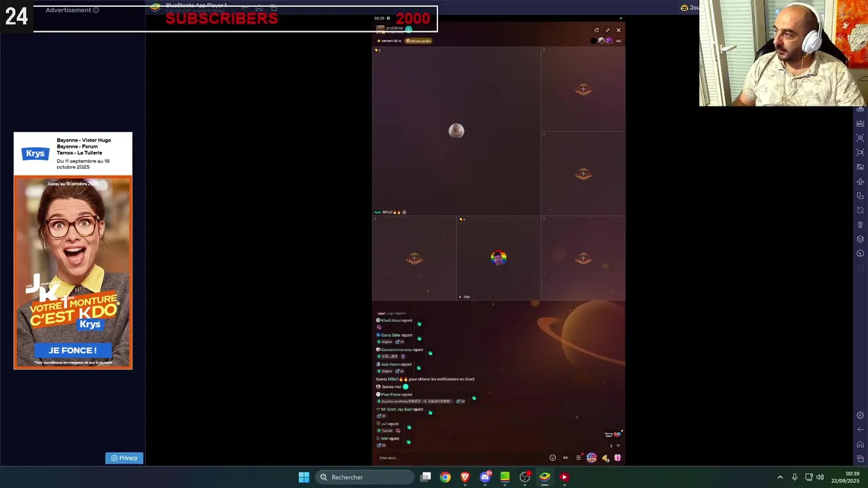Click the host's moon avatar in the main seat
Screen dimensions: 868x488
pos(456,131)
